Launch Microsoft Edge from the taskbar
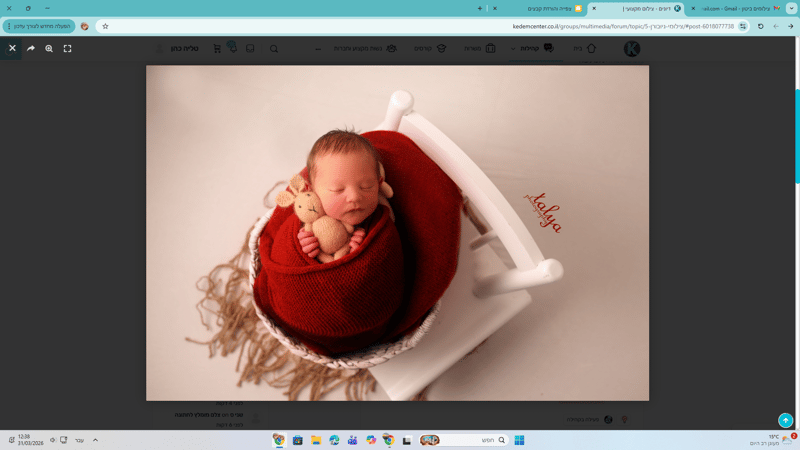The width and height of the screenshot is (800, 450). (x=334, y=440)
